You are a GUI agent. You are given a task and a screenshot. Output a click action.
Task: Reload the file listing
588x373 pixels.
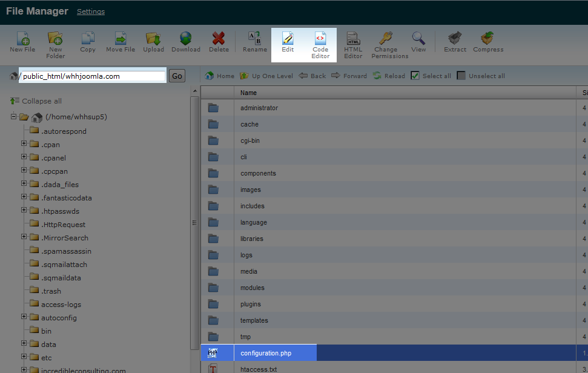(389, 76)
